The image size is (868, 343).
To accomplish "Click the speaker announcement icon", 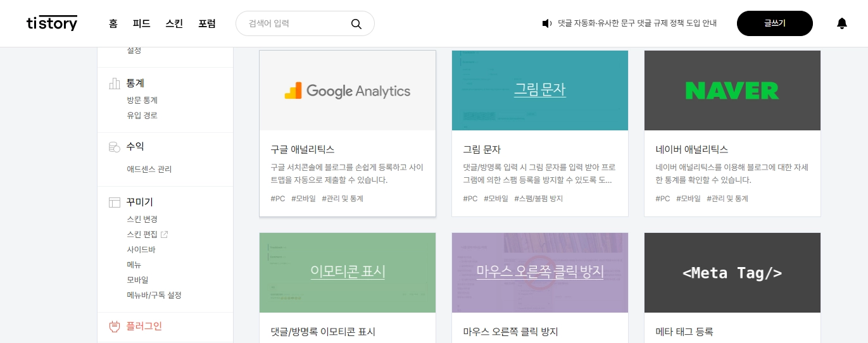I will point(547,23).
